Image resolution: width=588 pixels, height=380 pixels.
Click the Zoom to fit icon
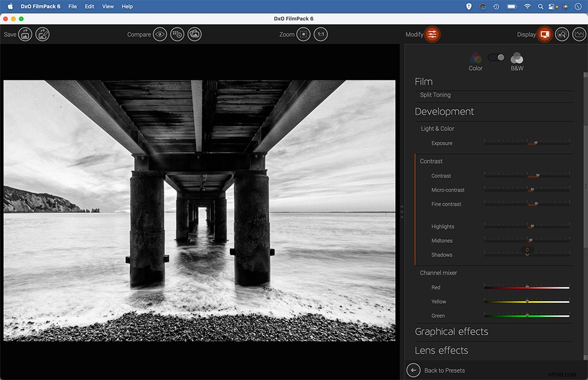(x=303, y=34)
